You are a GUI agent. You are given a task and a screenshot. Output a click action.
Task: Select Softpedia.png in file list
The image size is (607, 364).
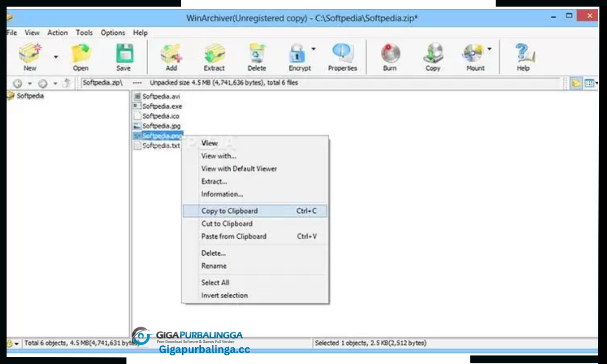(x=162, y=135)
